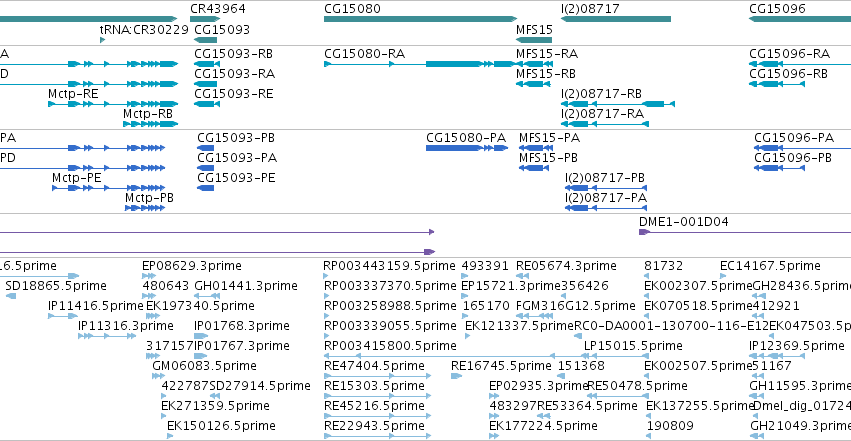Select RE45216.5prime EST label
Viewport: 851px width, 441px height.
click(x=374, y=406)
